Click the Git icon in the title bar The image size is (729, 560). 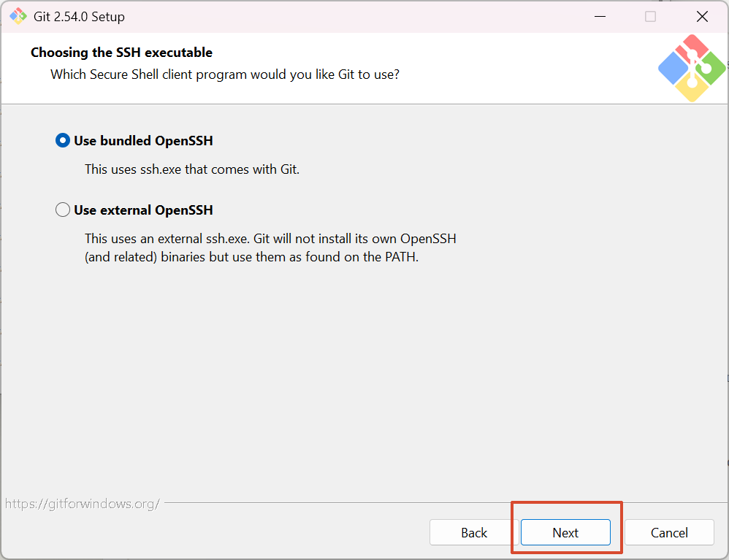click(18, 16)
